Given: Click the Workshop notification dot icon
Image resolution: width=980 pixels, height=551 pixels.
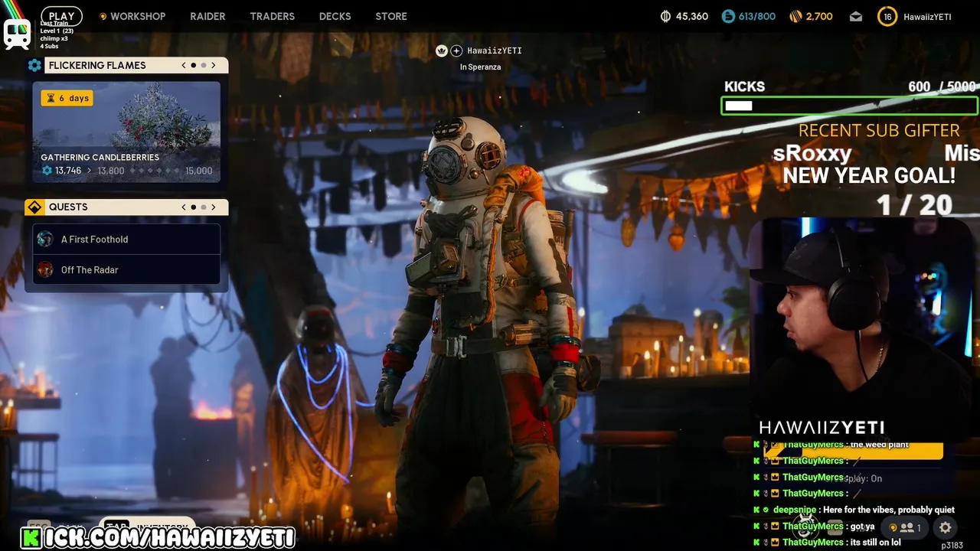Looking at the screenshot, I should click(x=103, y=16).
